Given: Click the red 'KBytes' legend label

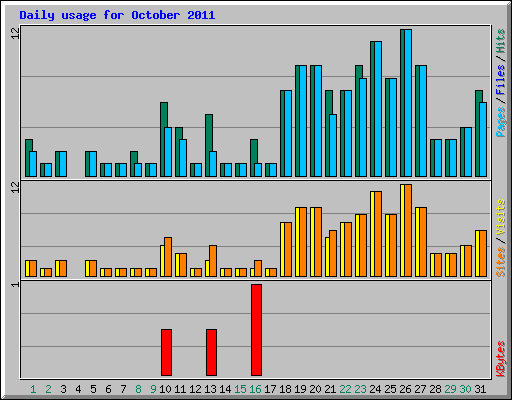Looking at the screenshot, I should (x=501, y=359).
